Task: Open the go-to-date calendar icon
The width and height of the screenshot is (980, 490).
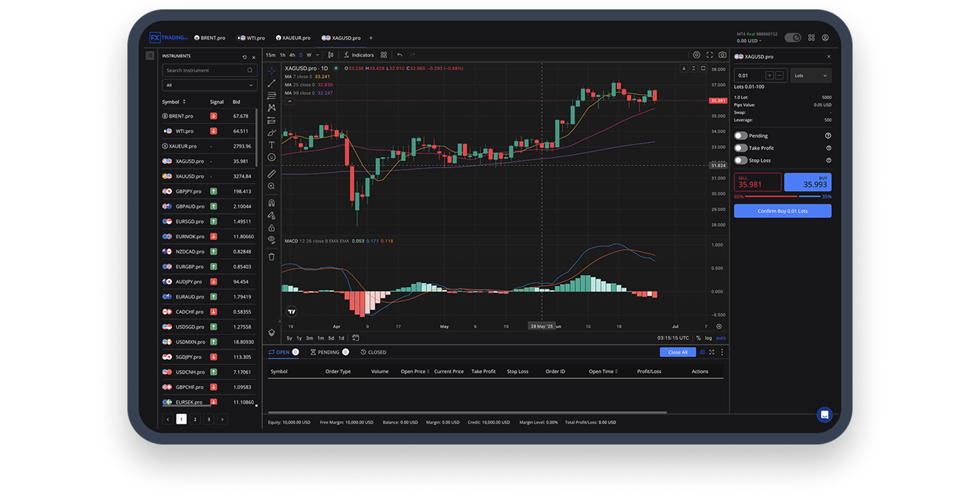Action: (x=355, y=338)
